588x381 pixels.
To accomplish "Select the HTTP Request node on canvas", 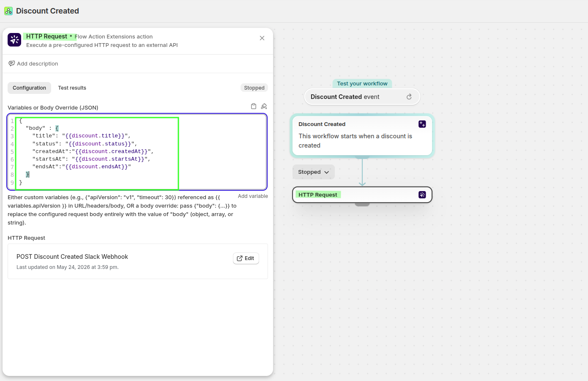I will [362, 195].
